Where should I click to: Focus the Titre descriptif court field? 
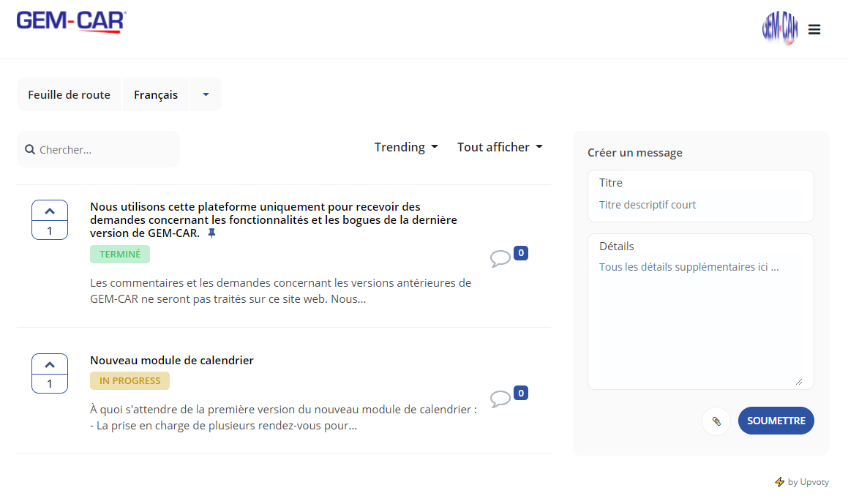(701, 204)
